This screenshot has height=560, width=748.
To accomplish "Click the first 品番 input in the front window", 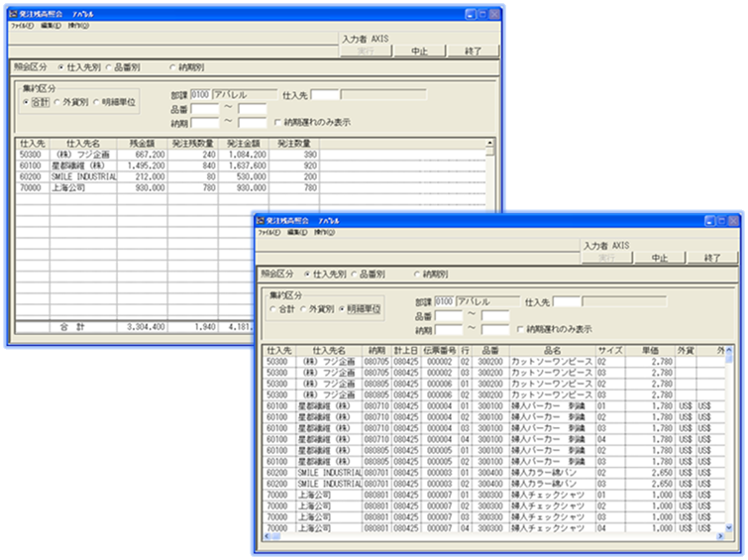I will [449, 316].
